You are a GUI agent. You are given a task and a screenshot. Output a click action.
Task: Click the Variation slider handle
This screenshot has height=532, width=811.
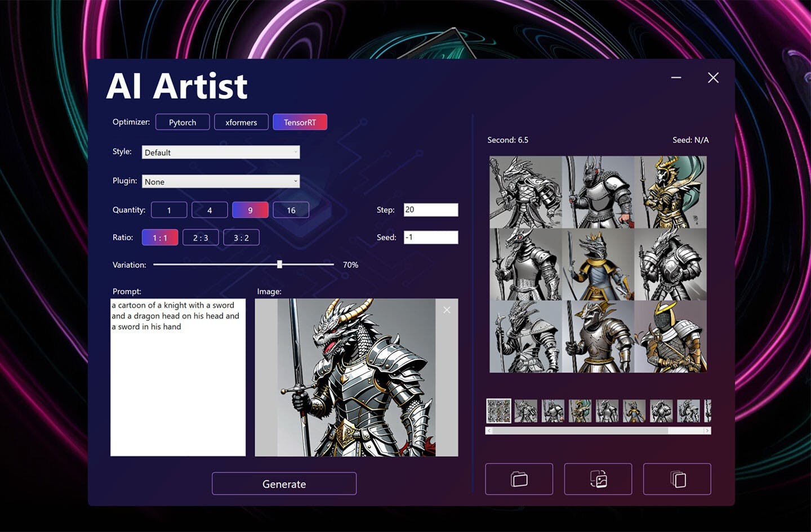(x=279, y=264)
